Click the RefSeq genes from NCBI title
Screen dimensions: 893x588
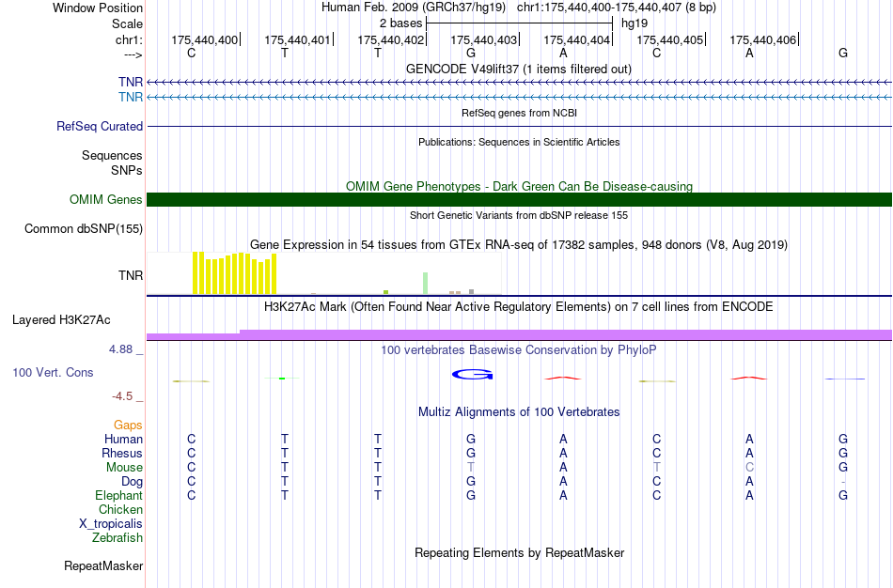pos(519,113)
